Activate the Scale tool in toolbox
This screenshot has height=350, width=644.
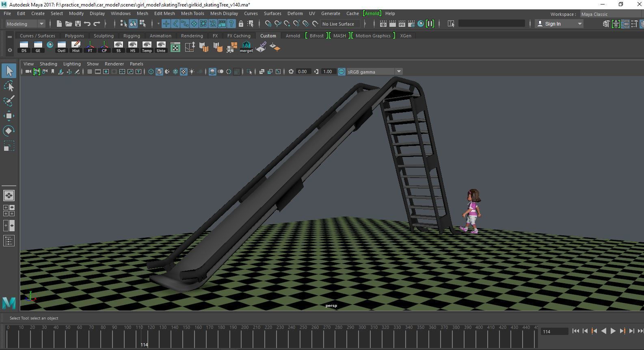(x=9, y=146)
